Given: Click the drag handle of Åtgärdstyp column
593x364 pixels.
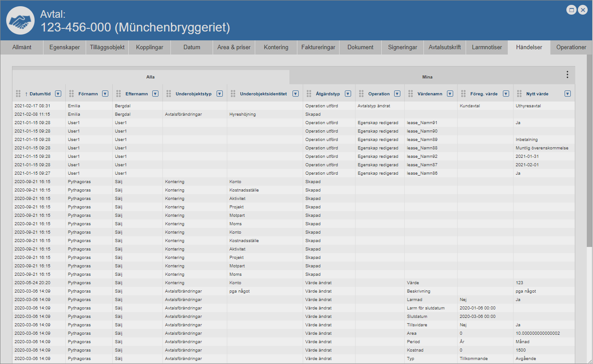Looking at the screenshot, I should coord(308,94).
